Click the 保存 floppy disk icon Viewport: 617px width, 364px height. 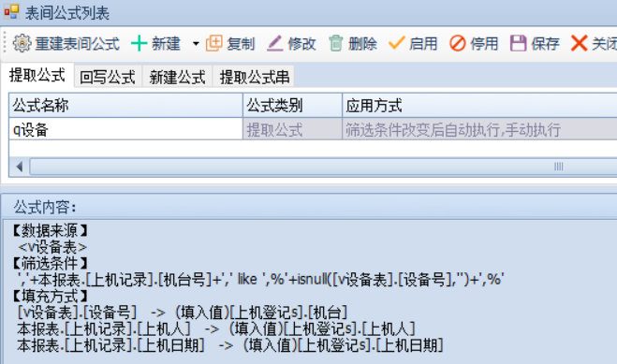519,43
